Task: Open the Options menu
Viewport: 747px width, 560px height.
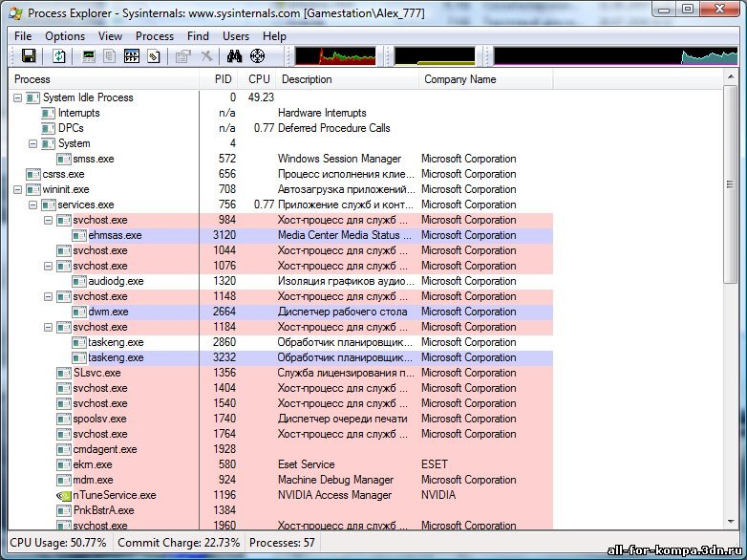Action: 65,36
